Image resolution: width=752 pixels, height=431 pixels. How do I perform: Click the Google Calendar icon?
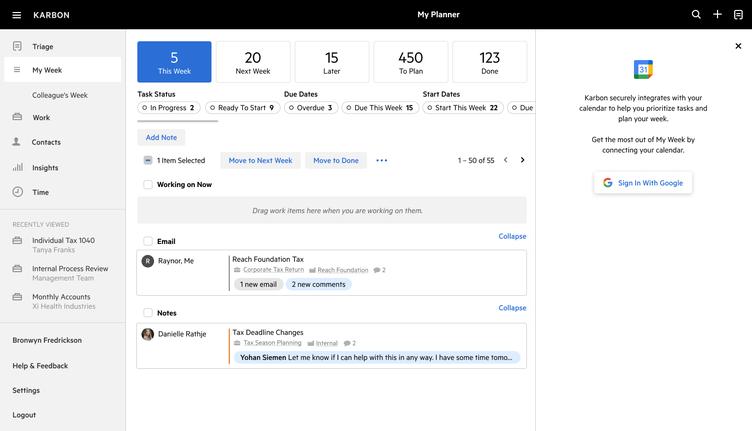click(x=643, y=70)
